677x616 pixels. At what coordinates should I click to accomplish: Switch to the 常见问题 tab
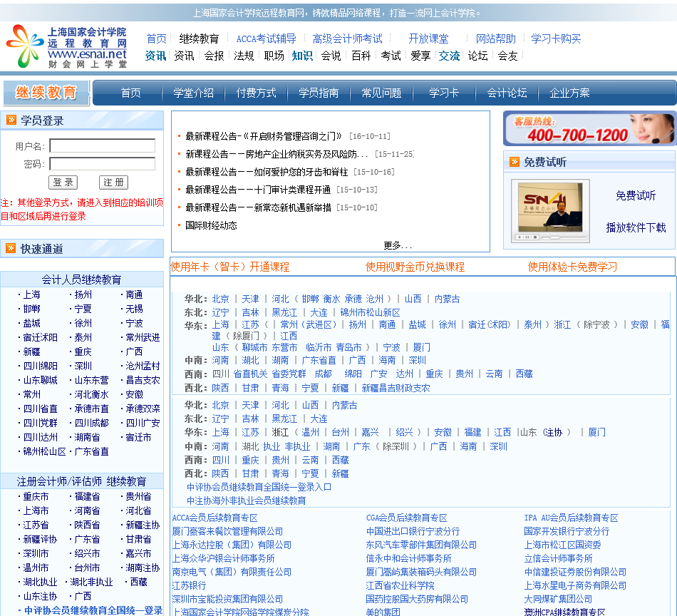tap(381, 93)
